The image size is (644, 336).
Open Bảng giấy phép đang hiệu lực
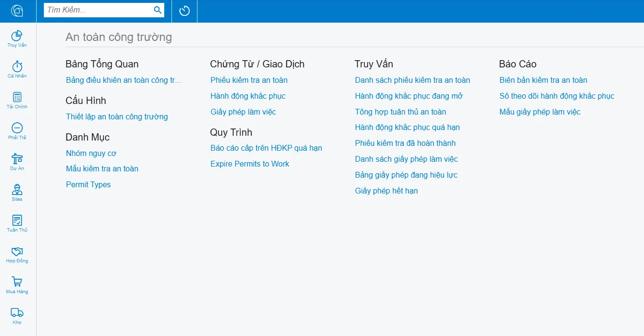tap(406, 175)
